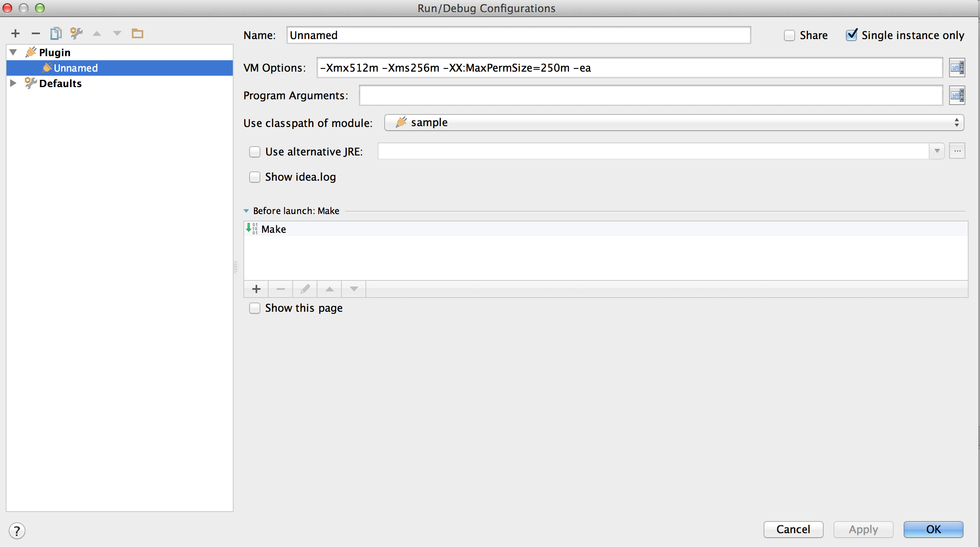Move before-launch task down

(354, 289)
